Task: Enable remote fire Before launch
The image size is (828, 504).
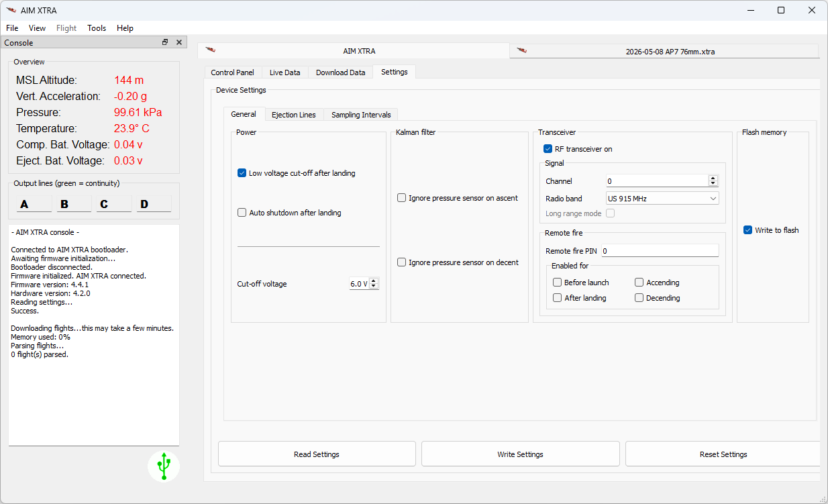Action: tap(557, 283)
